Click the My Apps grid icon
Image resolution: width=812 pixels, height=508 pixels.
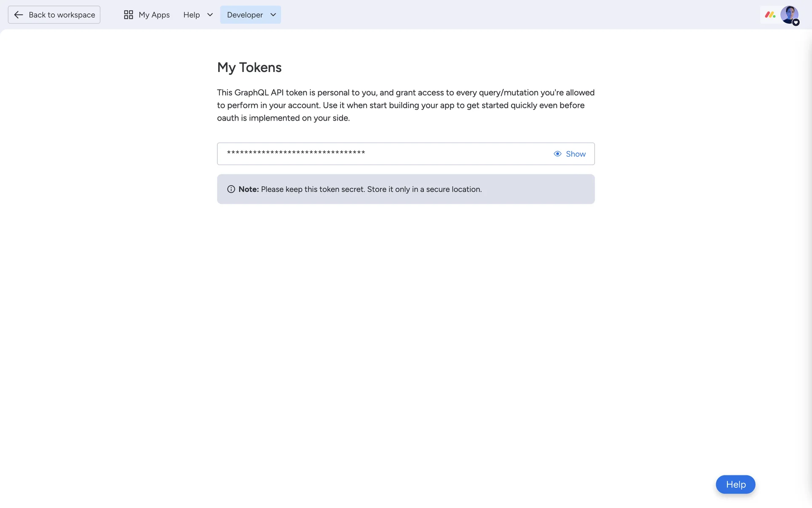tap(129, 15)
